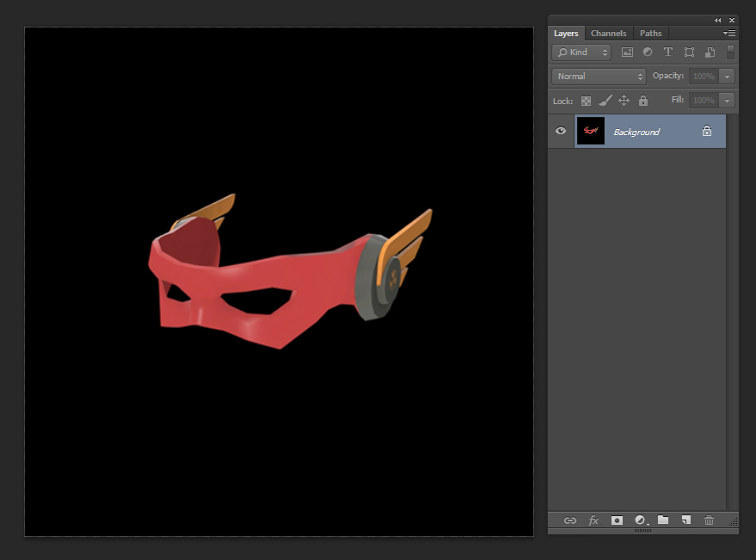Add a layer mask from the bottom bar
The height and width of the screenshot is (560, 756).
(x=617, y=520)
